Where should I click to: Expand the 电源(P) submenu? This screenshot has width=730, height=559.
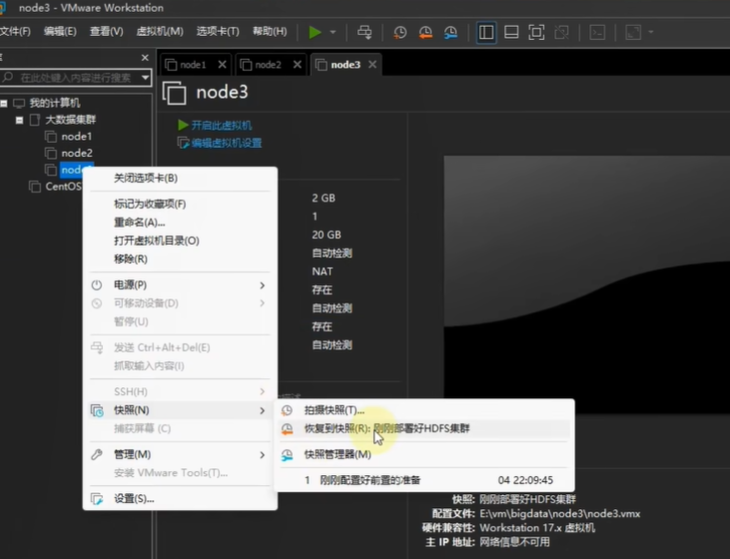(x=180, y=285)
